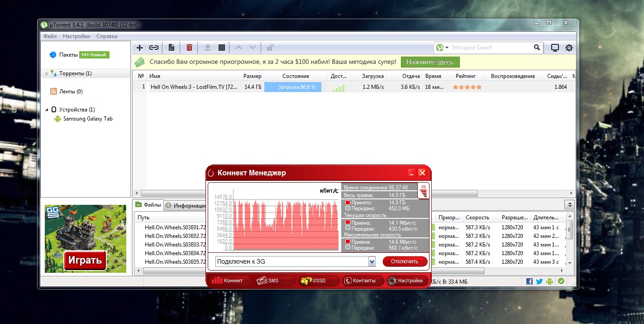Click the Играть button in the game ad
The width and height of the screenshot is (644, 324).
[x=85, y=261]
